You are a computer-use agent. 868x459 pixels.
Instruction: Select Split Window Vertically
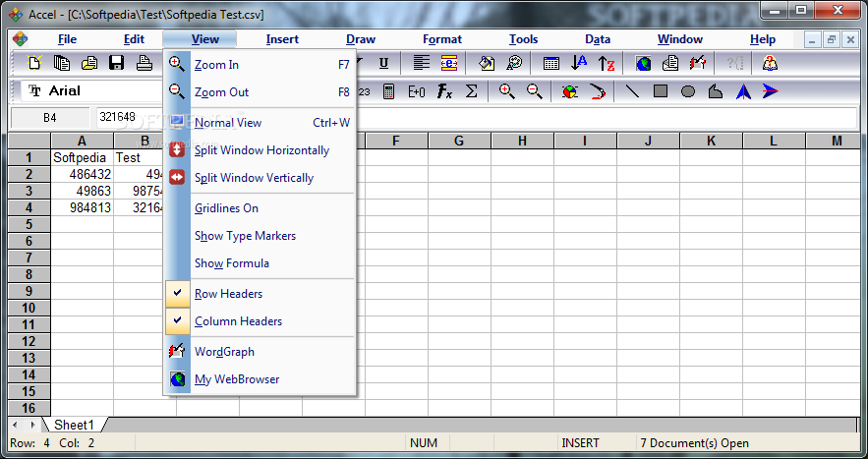pyautogui.click(x=260, y=178)
